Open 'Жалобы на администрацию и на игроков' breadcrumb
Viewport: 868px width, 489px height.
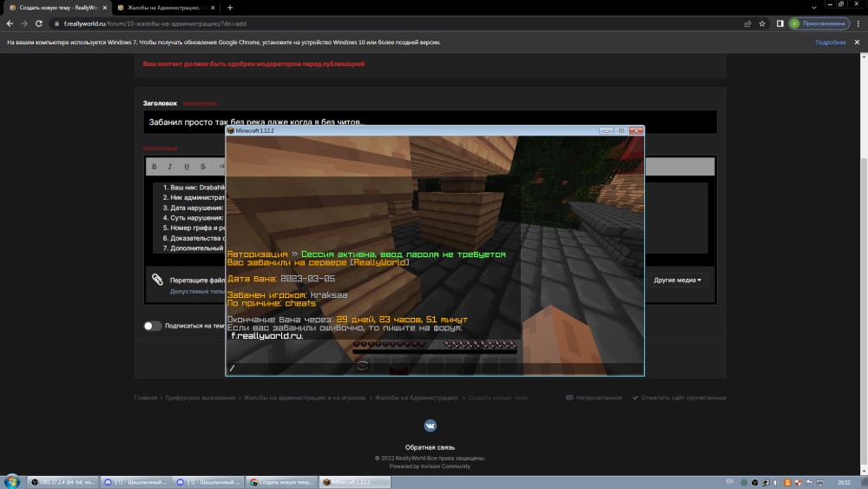click(x=305, y=398)
